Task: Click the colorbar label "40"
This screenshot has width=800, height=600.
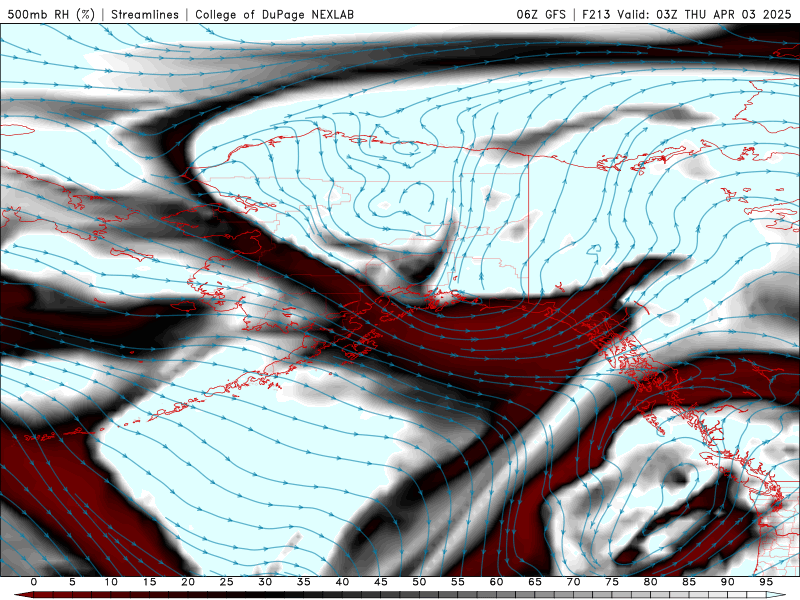Action: pos(342,582)
